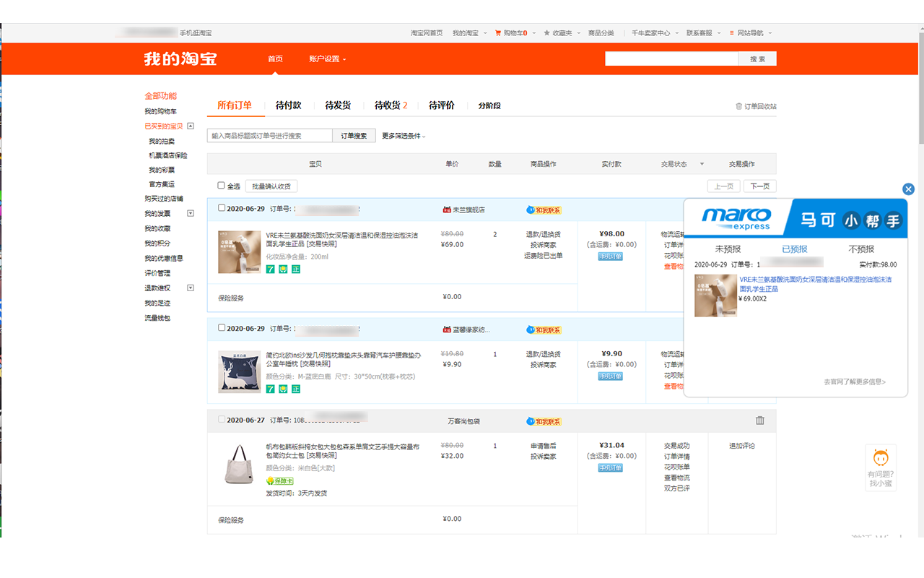Tick checkbox for second 2020-06-29 order
924x578 pixels.
coord(222,328)
